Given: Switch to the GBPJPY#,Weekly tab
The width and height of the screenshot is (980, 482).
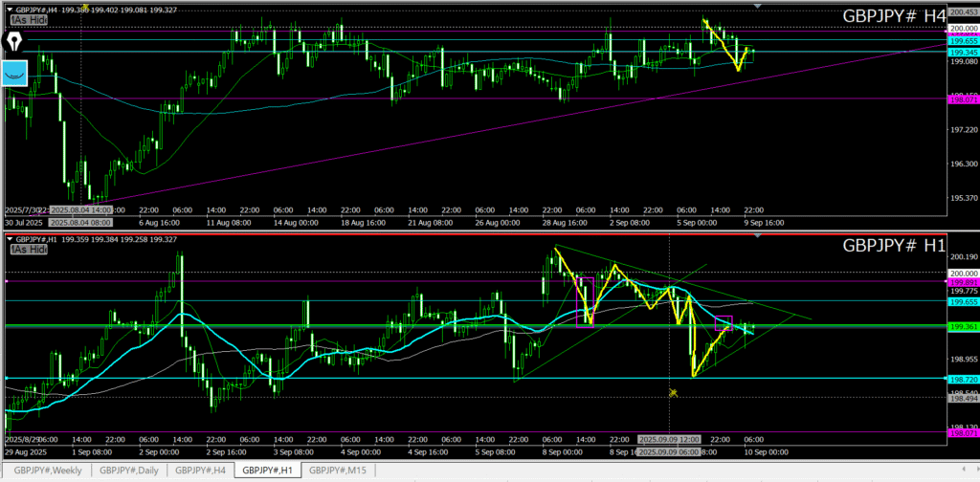Looking at the screenshot, I should click(x=48, y=471).
